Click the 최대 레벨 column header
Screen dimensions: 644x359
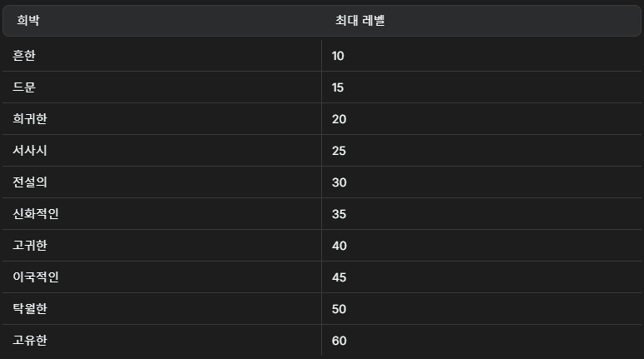pyautogui.click(x=359, y=21)
